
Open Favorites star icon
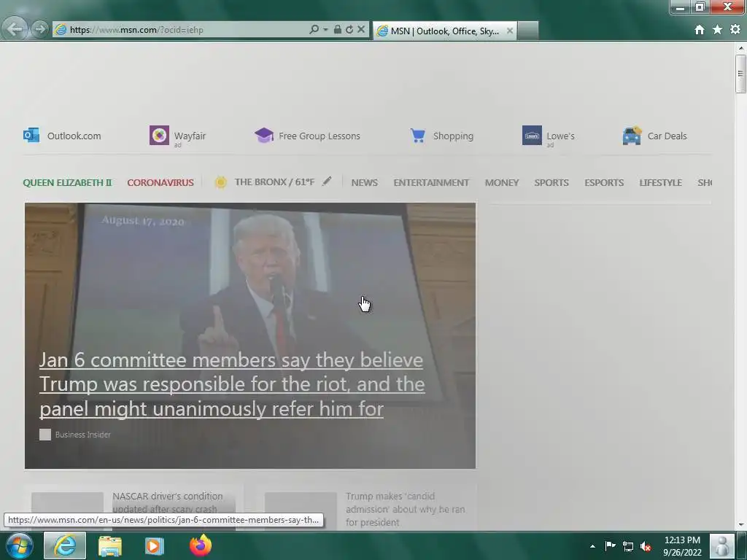[x=718, y=29]
